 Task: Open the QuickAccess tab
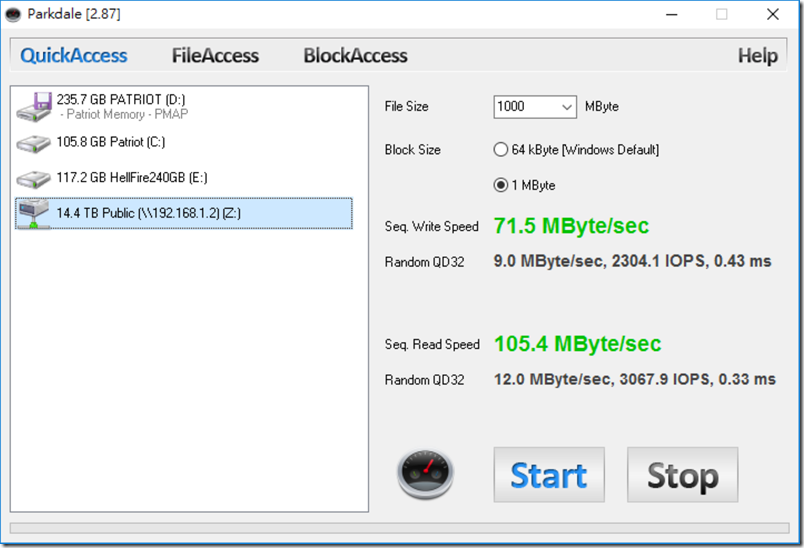coord(74,55)
